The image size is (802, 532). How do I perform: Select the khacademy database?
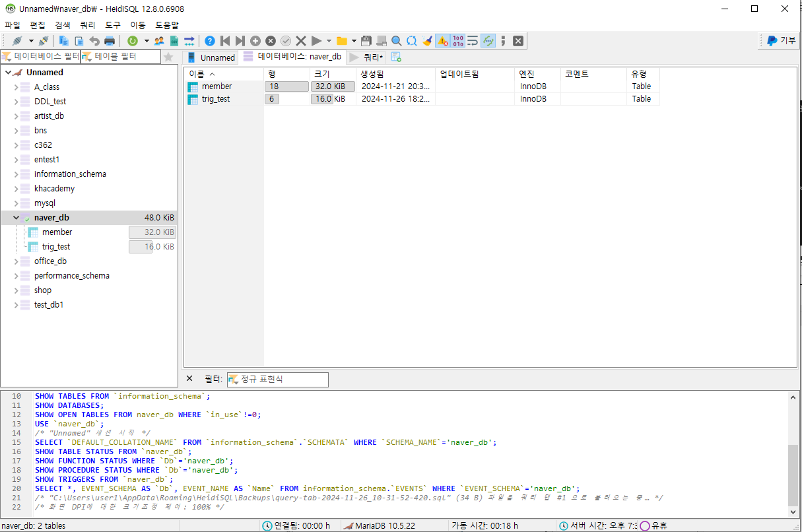[54, 189]
